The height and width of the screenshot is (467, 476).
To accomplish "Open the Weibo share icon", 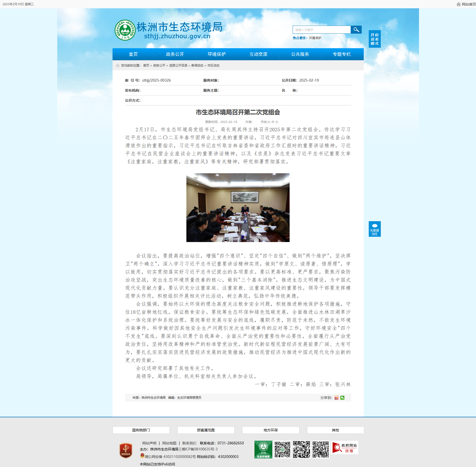I will 336,398.
